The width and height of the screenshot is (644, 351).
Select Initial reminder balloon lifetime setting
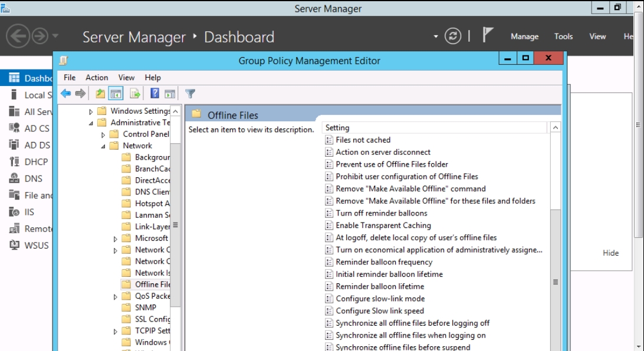pyautogui.click(x=389, y=274)
